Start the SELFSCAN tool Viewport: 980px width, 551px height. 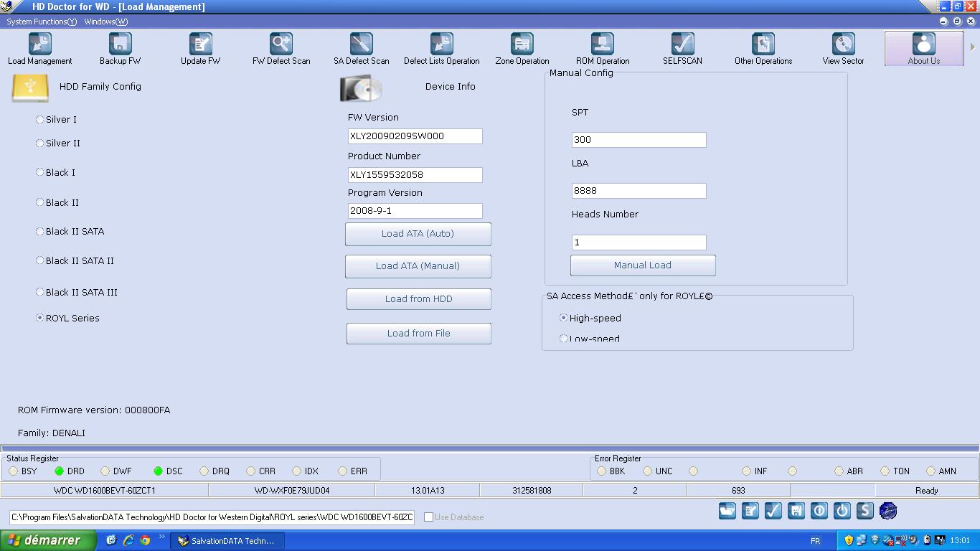tap(683, 49)
